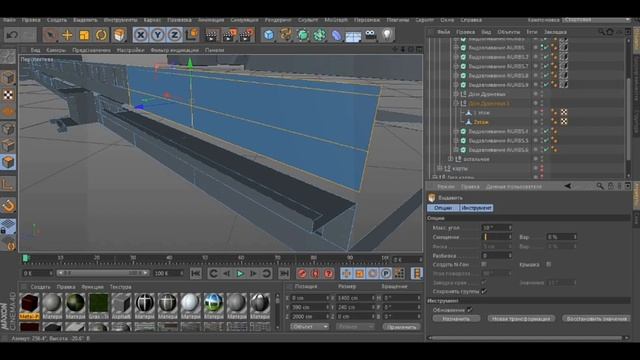This screenshot has width=640, height=360.
Task: Open Render Settings, the third clapperboard icon
Action: pos(247,36)
